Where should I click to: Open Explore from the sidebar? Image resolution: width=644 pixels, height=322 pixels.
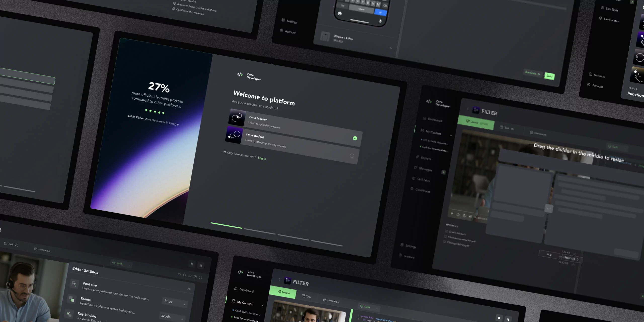[x=426, y=158]
